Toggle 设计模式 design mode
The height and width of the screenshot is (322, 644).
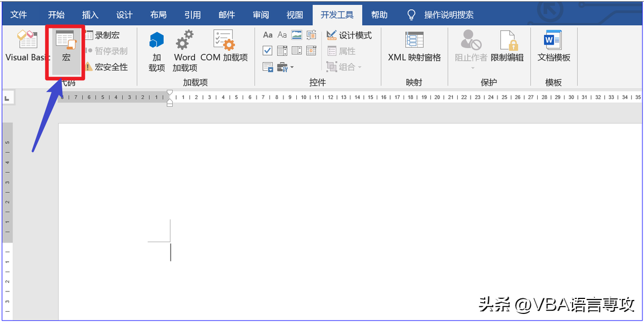click(x=349, y=35)
